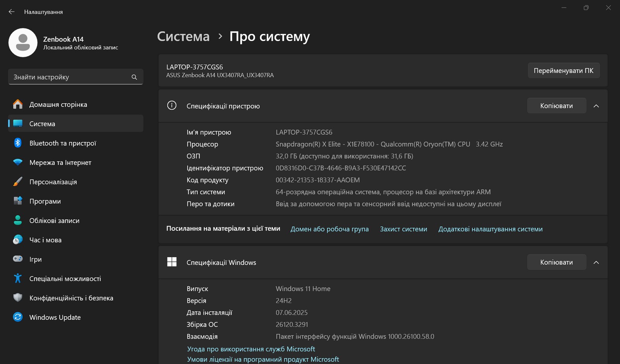Focus the Знайти настройку search field
620x364 pixels.
click(76, 77)
